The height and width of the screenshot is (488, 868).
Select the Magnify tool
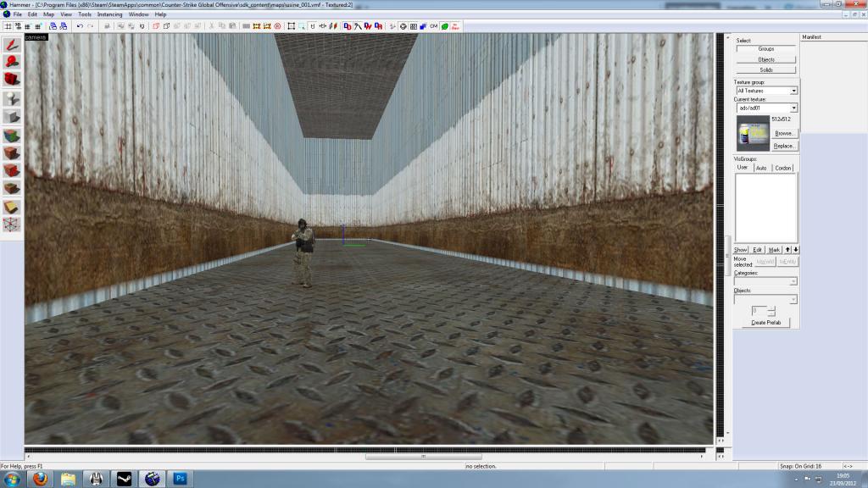point(12,61)
